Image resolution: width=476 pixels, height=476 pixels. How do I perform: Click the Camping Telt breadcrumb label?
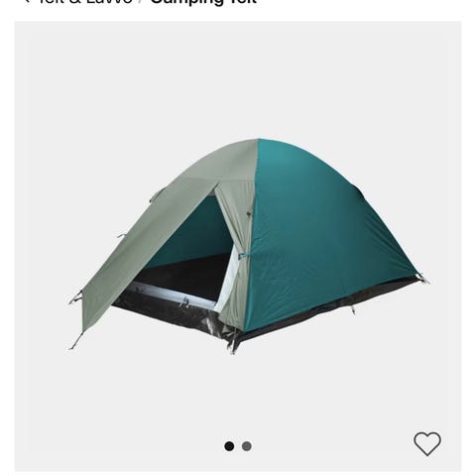point(203,2)
